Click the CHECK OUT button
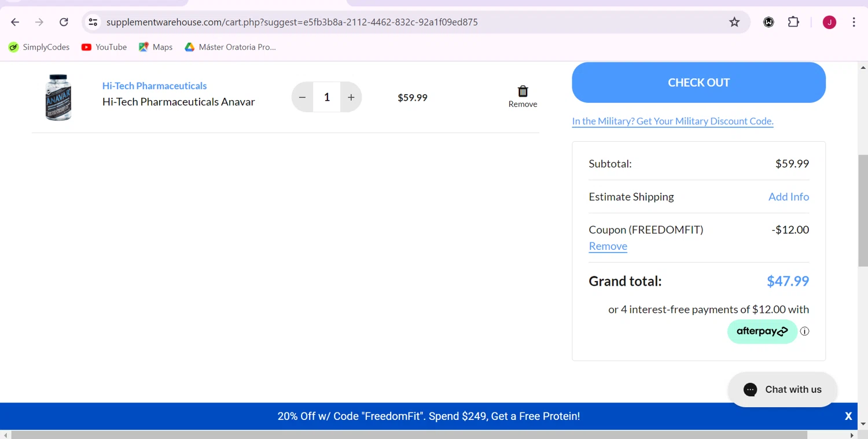Viewport: 868px width, 439px height. pos(698,82)
